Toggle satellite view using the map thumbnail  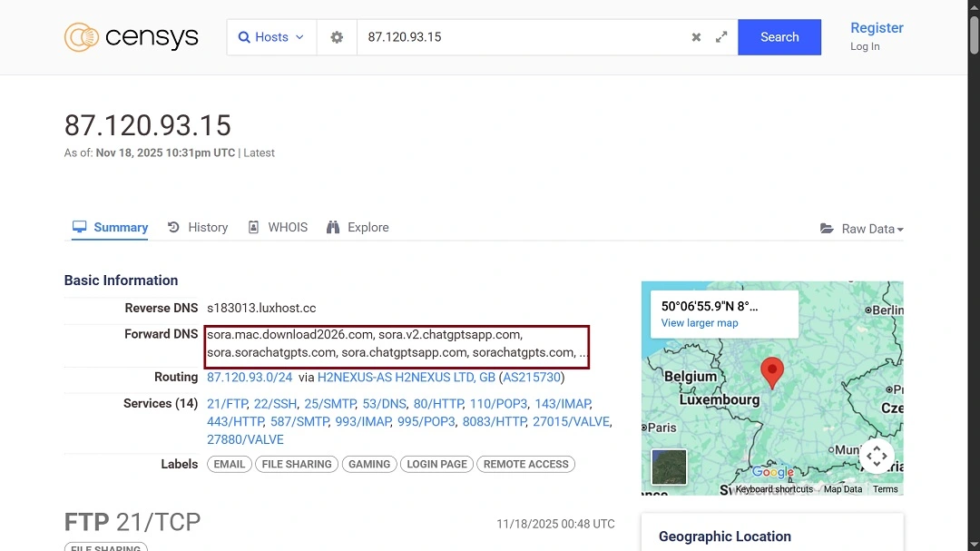pyautogui.click(x=669, y=467)
